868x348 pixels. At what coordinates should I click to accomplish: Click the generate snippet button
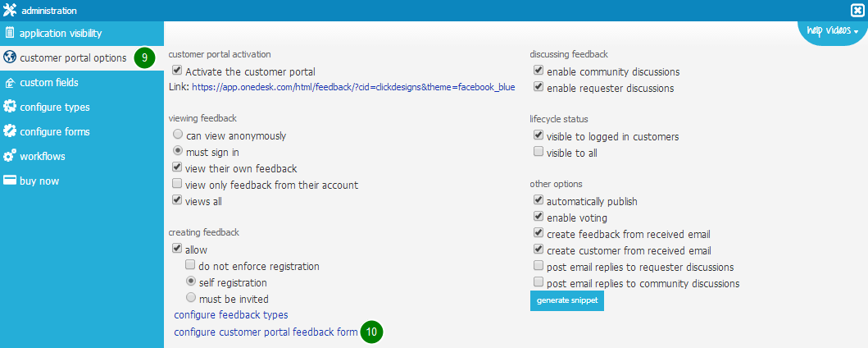tap(567, 300)
